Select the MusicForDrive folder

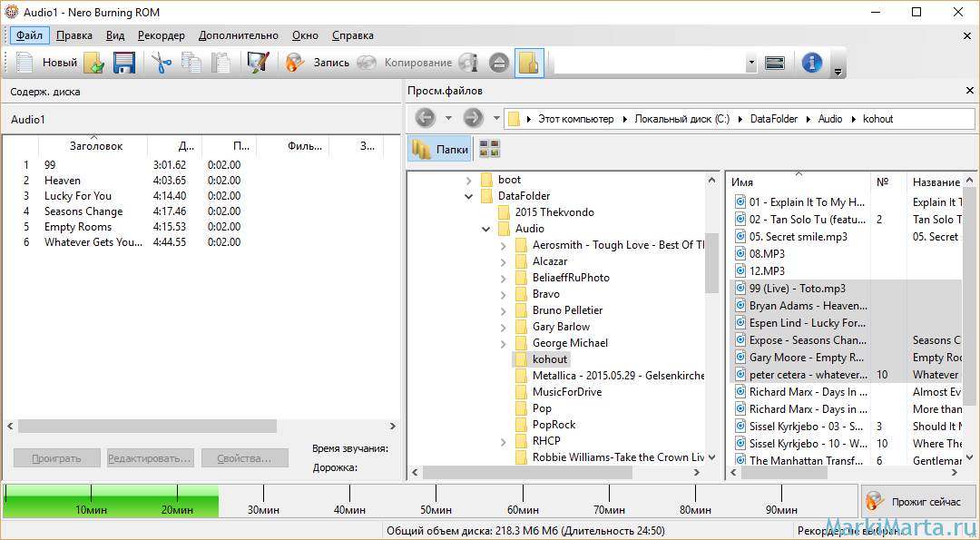click(x=567, y=392)
